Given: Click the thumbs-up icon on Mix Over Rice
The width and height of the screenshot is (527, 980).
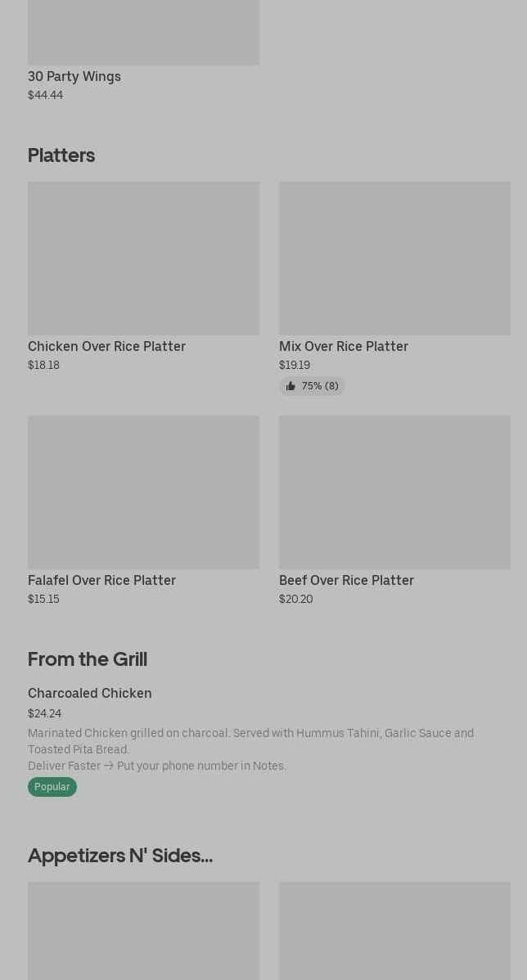Looking at the screenshot, I should click(291, 386).
